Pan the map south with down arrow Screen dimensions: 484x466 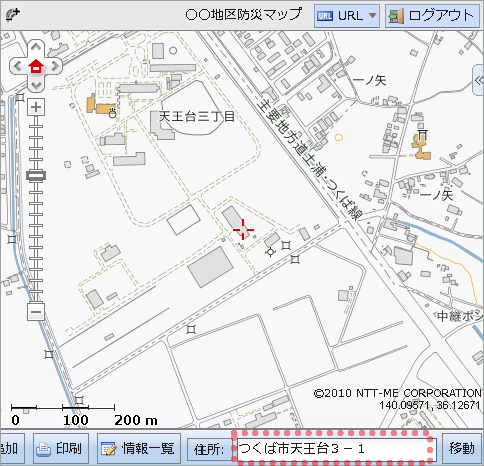coord(36,85)
